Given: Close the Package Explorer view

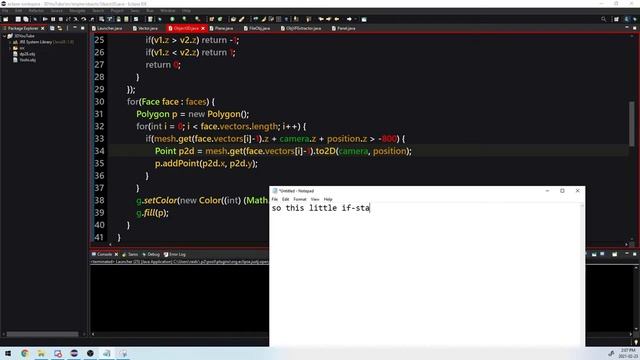Looking at the screenshot, I should click(x=42, y=28).
